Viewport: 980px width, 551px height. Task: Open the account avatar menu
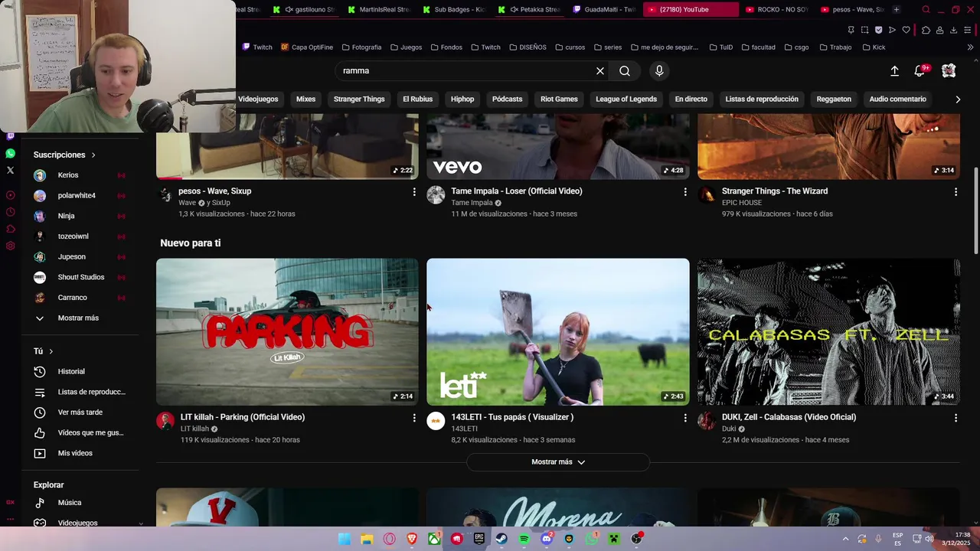949,70
